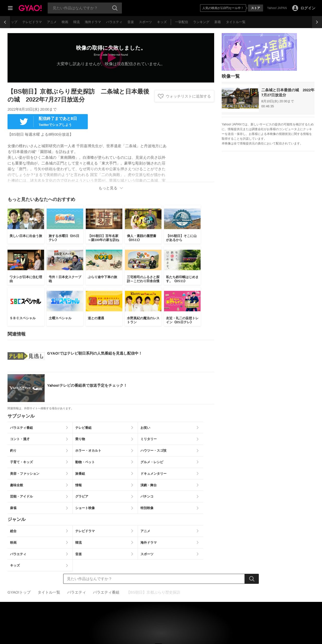Select ランキング in top navigation

201,22
